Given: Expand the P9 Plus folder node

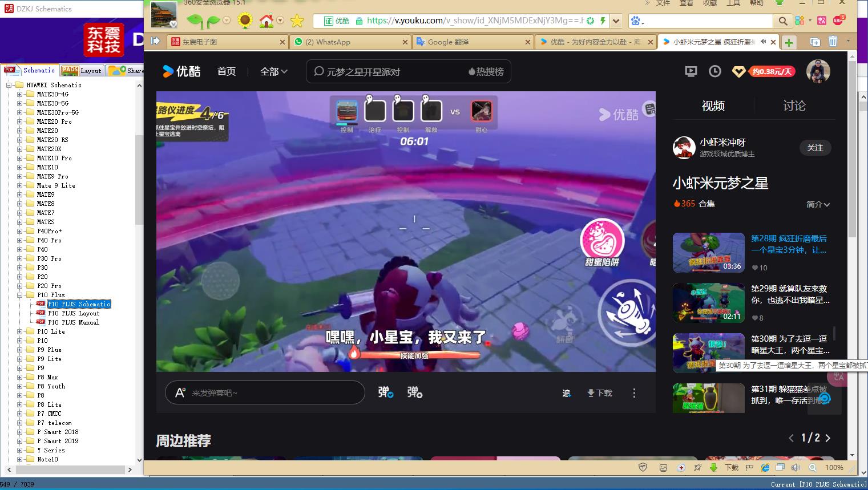Looking at the screenshot, I should click(x=20, y=350).
